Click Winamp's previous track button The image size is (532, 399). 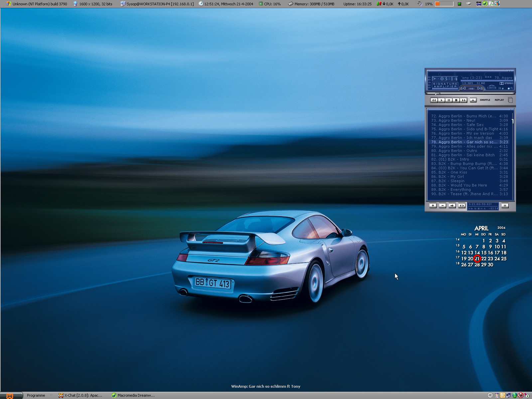434,100
